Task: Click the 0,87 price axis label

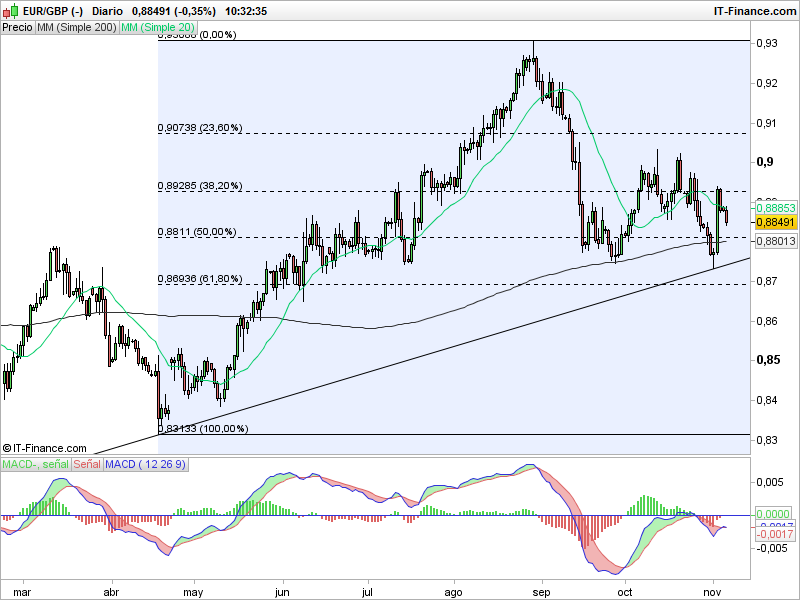Action: (767, 281)
